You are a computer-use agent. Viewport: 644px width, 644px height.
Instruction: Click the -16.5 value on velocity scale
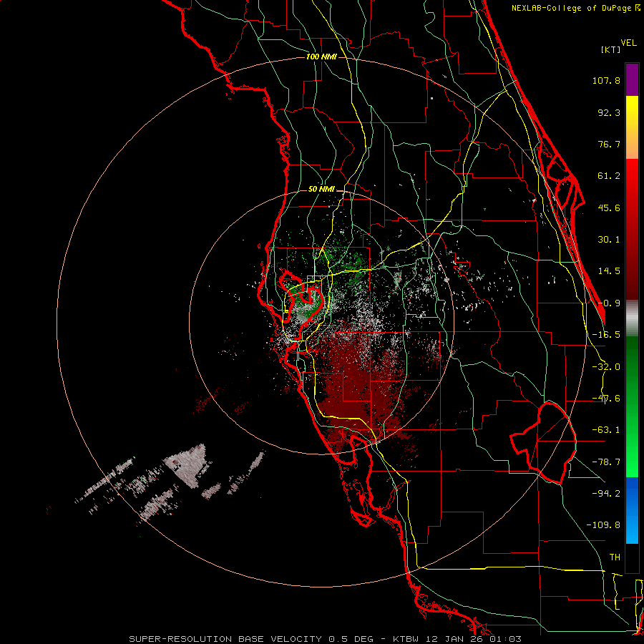pos(606,335)
